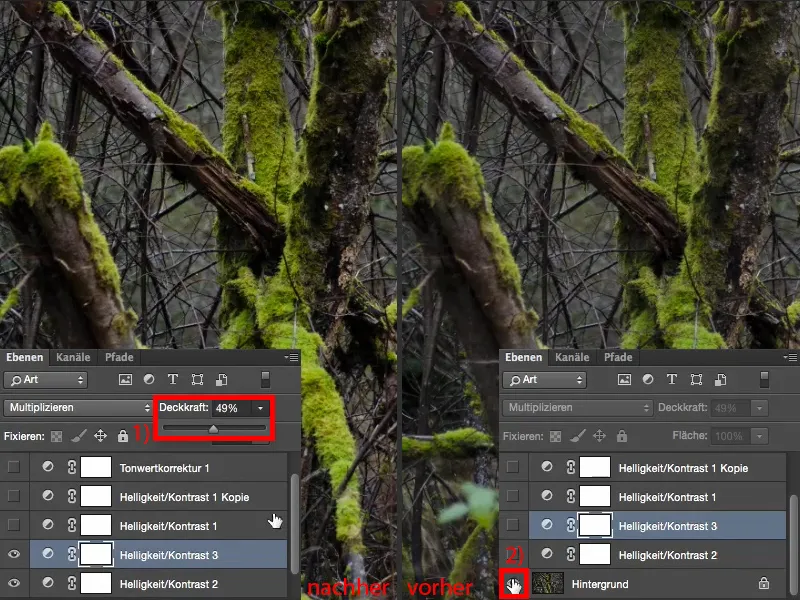Open Deckkraft slider arrow, left panel
This screenshot has width=800, height=600.
pyautogui.click(x=261, y=408)
